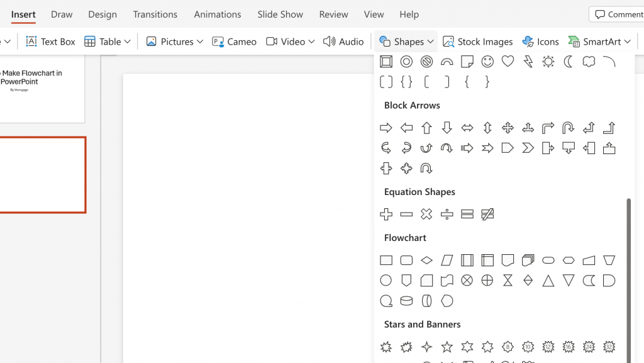Expand the SmartArt dropdown arrow

627,42
